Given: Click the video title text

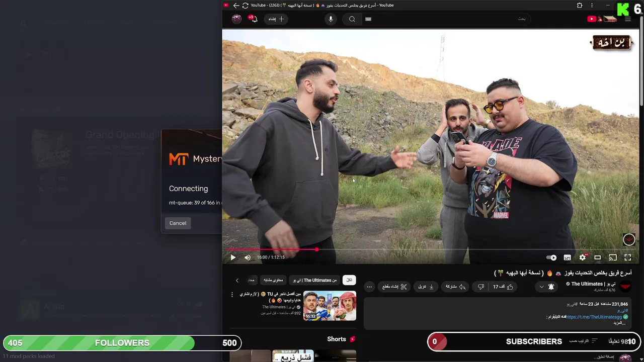Looking at the screenshot, I should tap(563, 273).
